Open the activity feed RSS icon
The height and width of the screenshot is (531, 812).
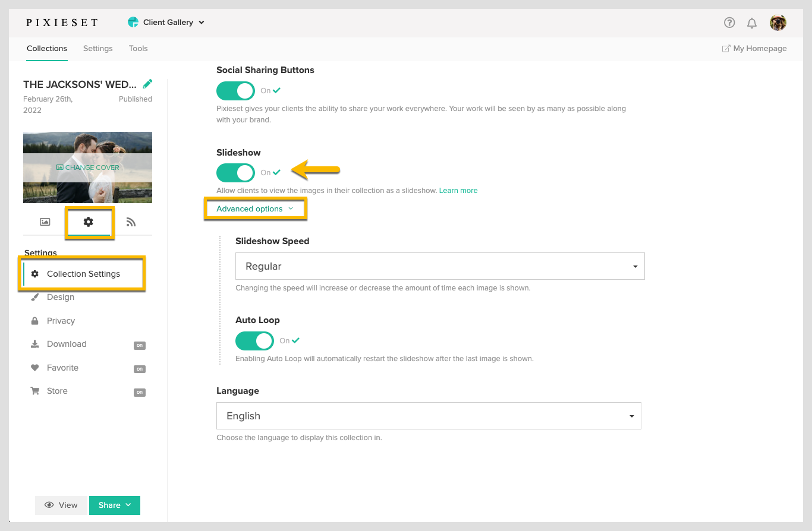[x=131, y=222]
